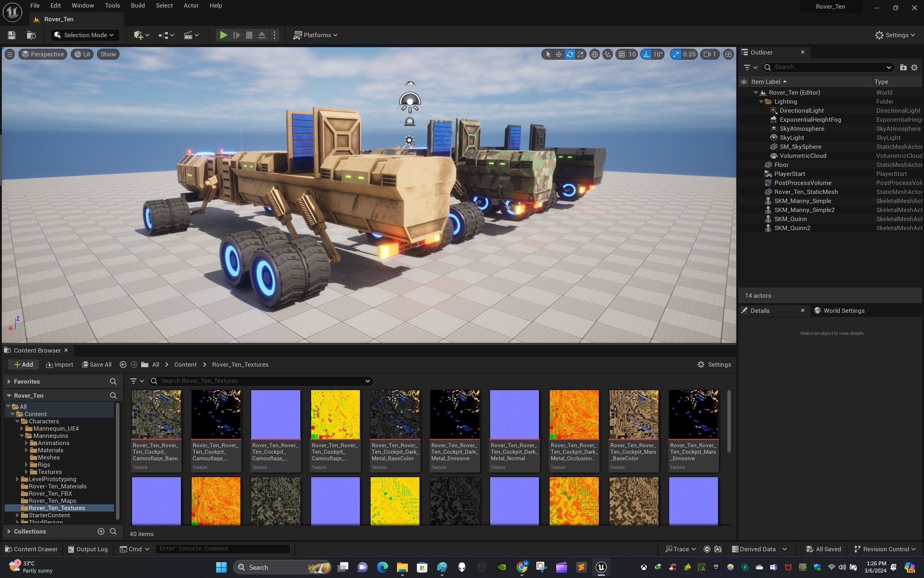
Task: Open the viewport hamburger options menu
Action: 10,54
